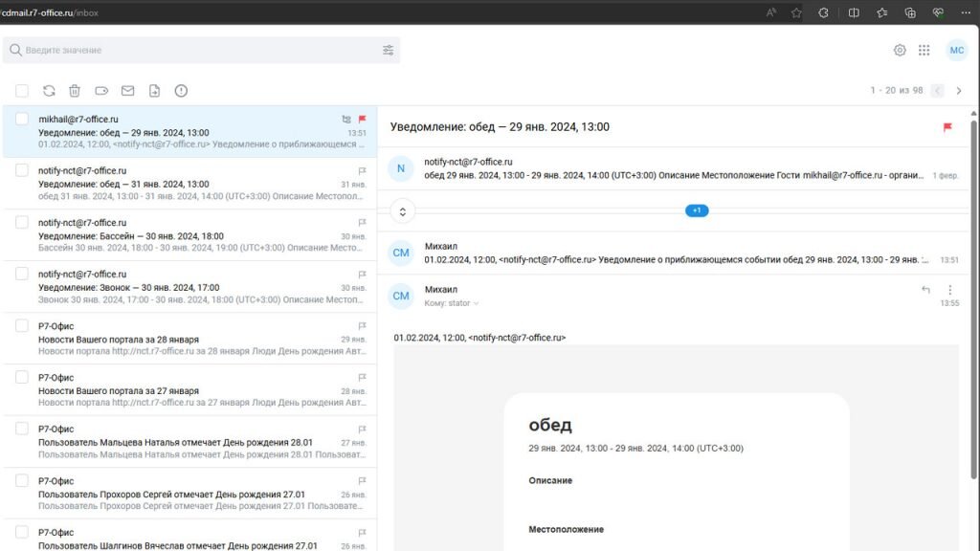
Task: Select checkbox for Прохоров Сергей birthday email
Action: click(x=22, y=480)
